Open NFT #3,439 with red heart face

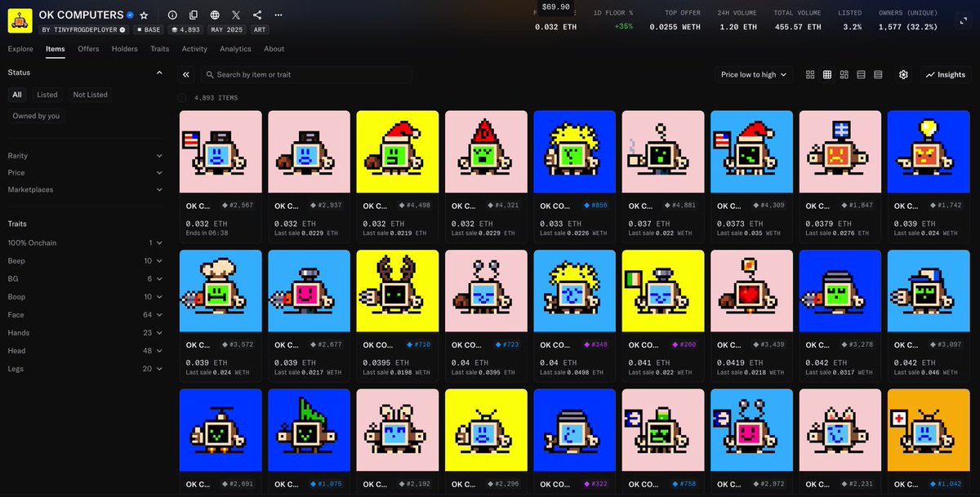(x=751, y=291)
